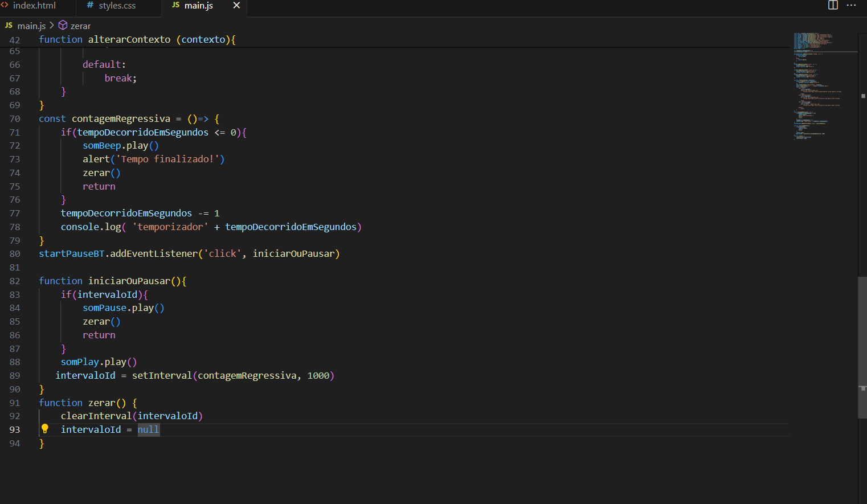Click iniciarOuPausar function name line 82
Screen dimensions: 867x504
129,281
